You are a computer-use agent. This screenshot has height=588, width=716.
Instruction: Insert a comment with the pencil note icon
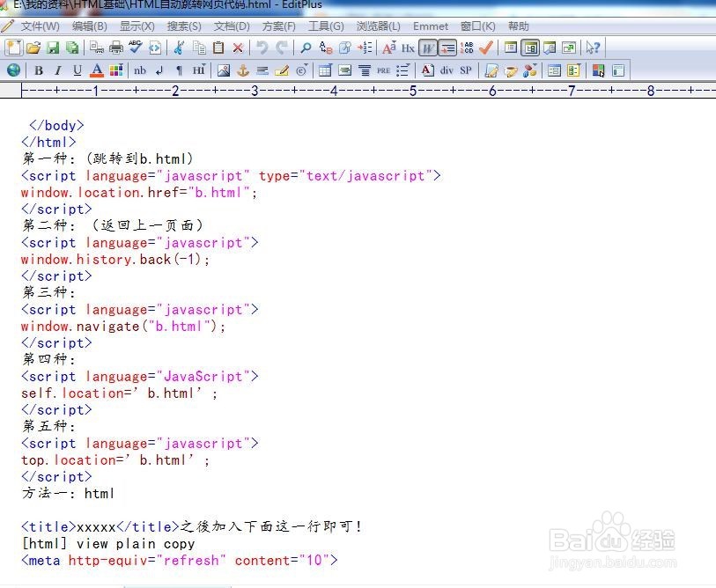point(282,70)
